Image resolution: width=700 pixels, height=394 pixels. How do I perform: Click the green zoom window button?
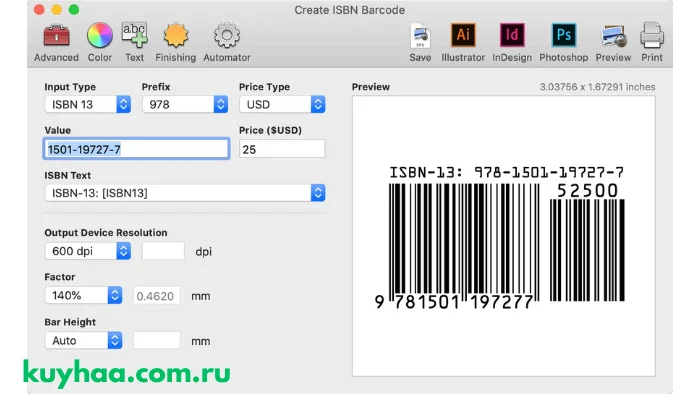74,10
